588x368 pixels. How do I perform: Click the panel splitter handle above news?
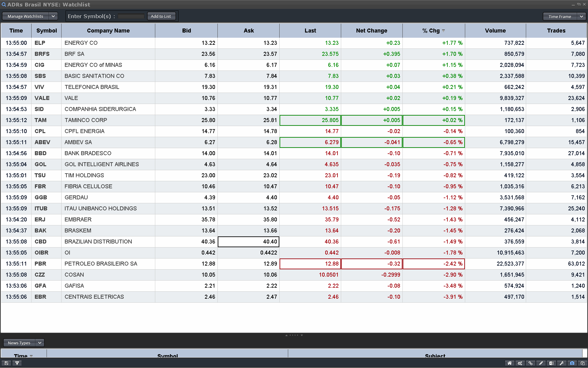point(294,335)
